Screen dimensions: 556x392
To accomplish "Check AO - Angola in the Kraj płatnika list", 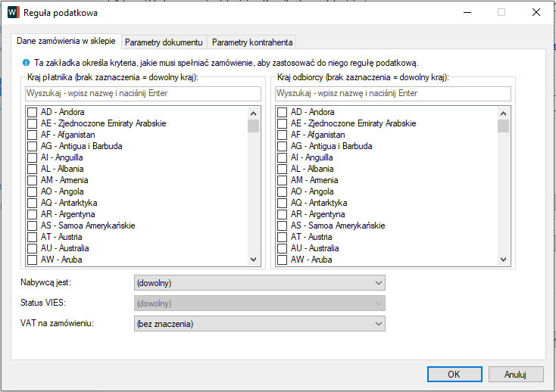I will click(x=33, y=191).
